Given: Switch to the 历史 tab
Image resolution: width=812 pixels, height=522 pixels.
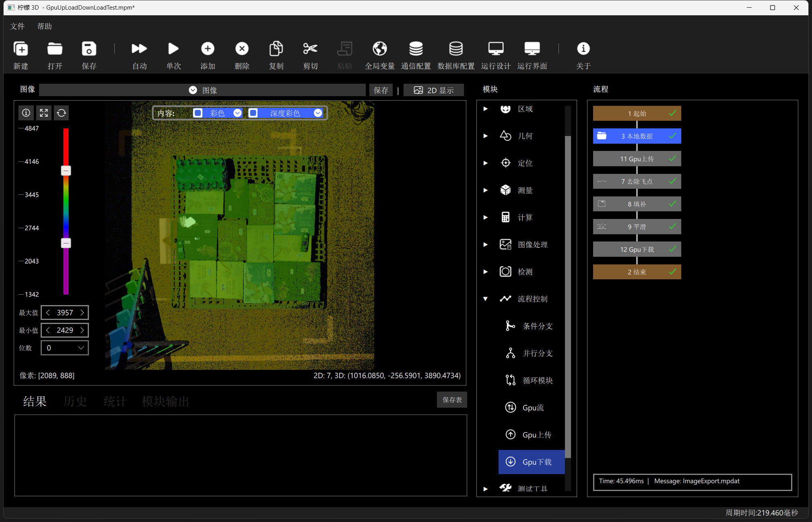Looking at the screenshot, I should pyautogui.click(x=75, y=401).
